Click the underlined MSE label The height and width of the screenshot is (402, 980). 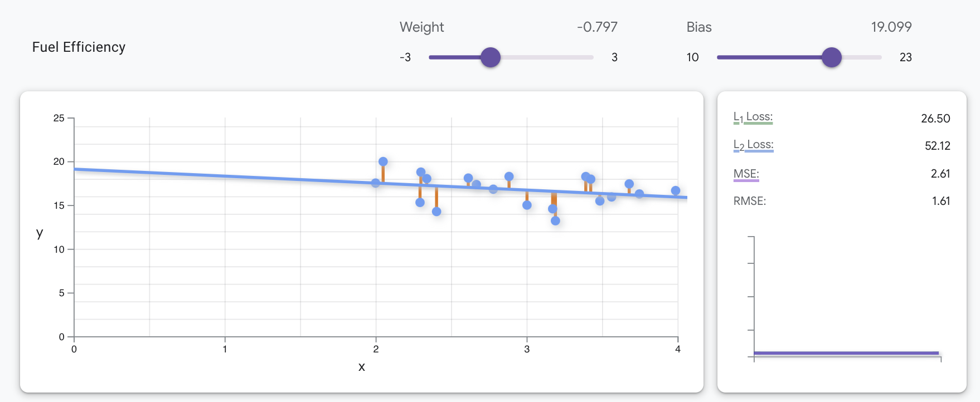click(746, 174)
